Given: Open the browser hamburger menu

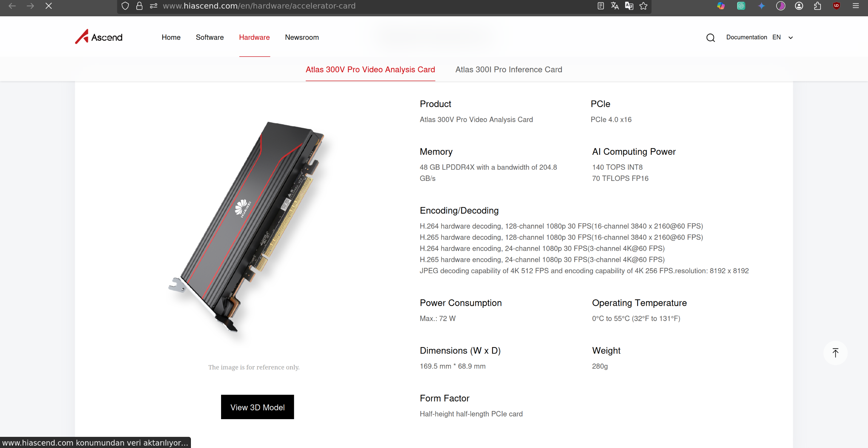Looking at the screenshot, I should (855, 6).
